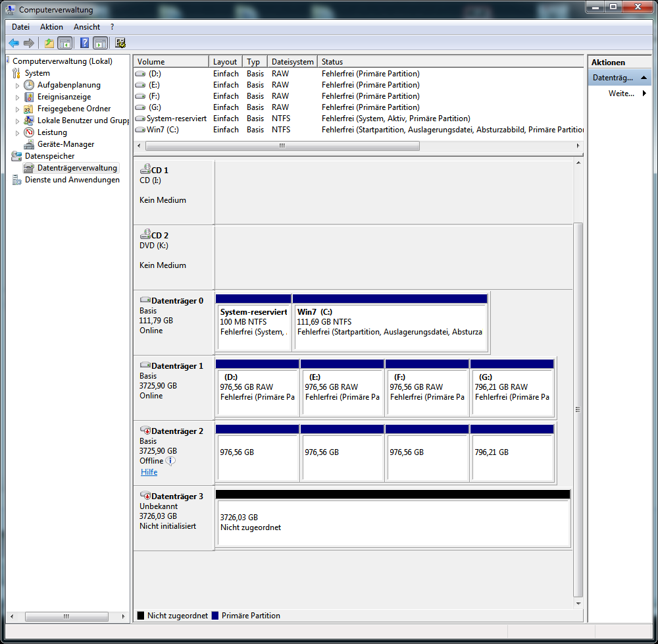
Task: Click the CD 1 drive icon
Action: [145, 169]
